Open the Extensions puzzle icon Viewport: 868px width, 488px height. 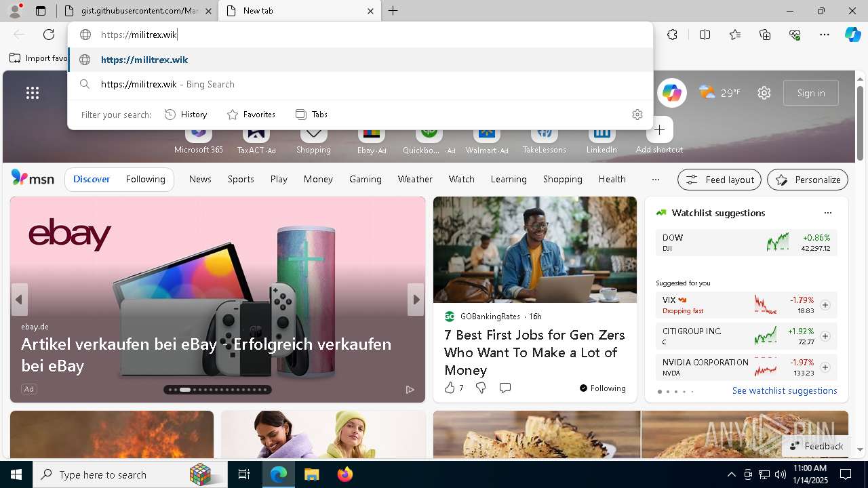(672, 35)
